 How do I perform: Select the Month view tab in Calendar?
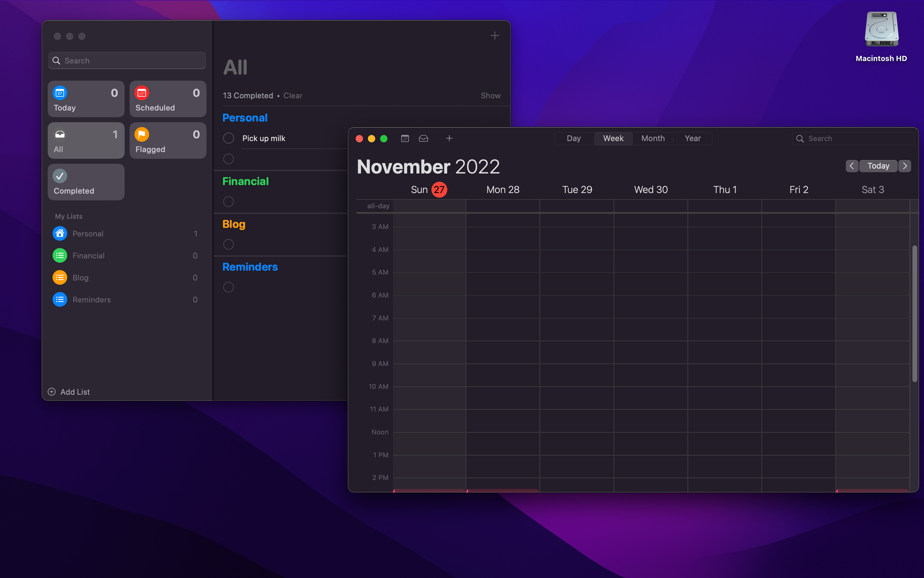(653, 138)
